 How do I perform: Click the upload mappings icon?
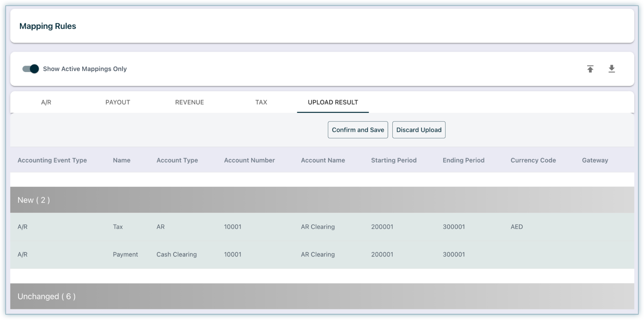590,69
